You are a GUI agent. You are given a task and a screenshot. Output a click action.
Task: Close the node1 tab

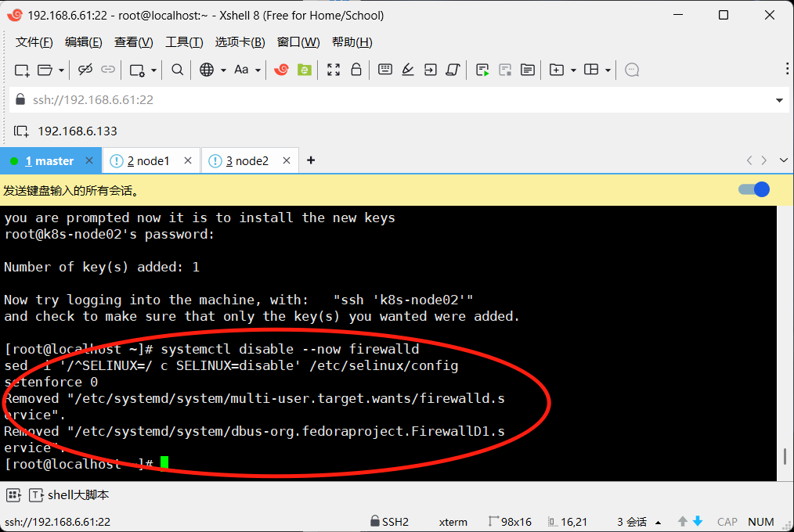coord(188,160)
